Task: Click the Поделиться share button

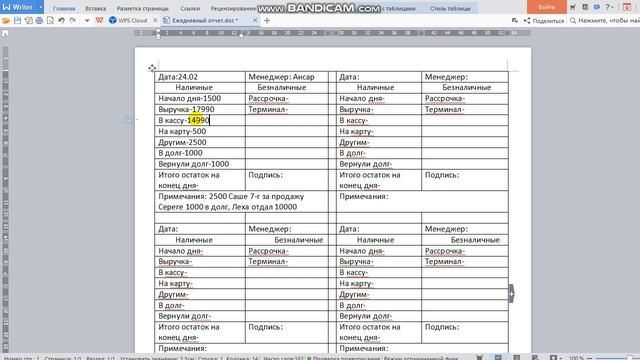Action: (x=544, y=20)
